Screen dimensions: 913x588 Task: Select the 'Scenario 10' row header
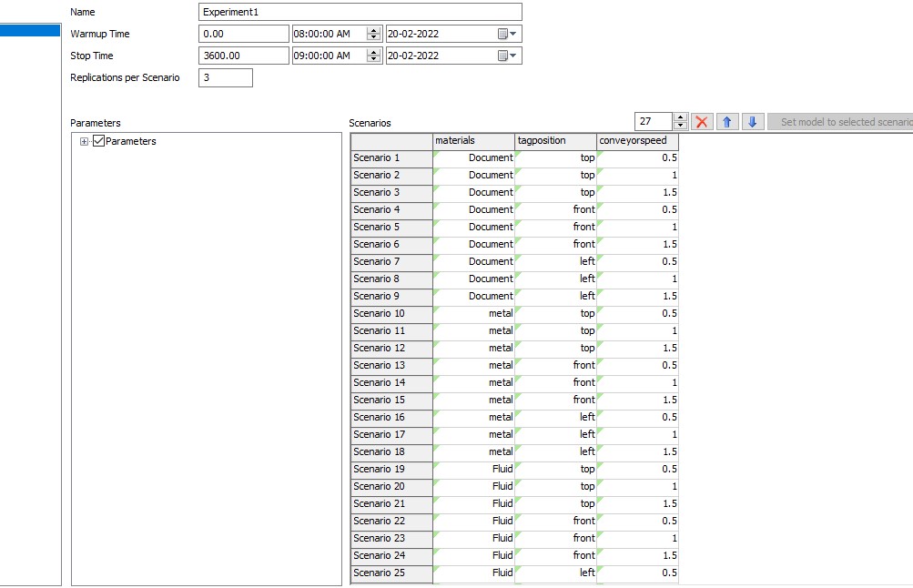point(391,313)
